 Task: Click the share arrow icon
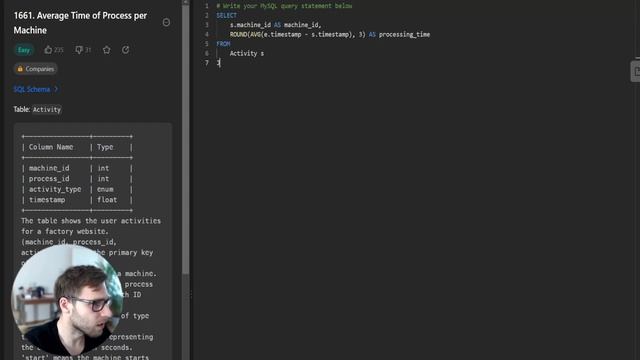[x=125, y=50]
